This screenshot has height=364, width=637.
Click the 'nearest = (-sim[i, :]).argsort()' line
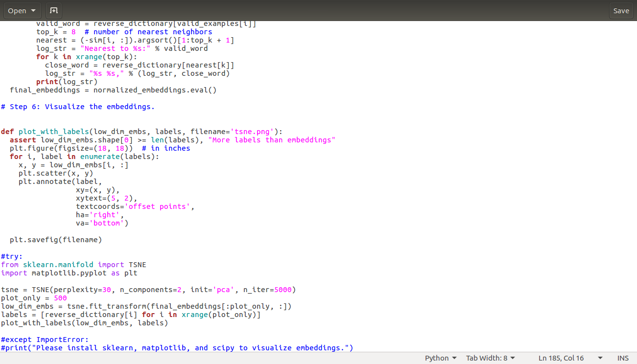135,40
